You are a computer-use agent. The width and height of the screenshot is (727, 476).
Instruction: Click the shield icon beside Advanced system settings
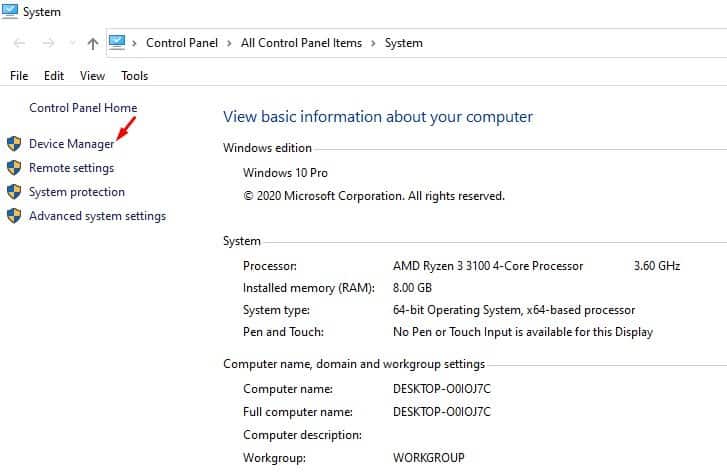[14, 216]
